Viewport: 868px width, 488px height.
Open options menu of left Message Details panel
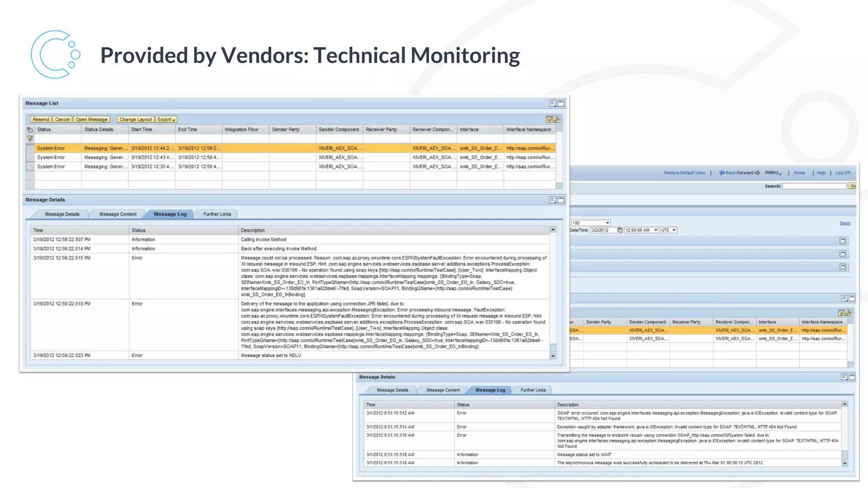pyautogui.click(x=553, y=200)
